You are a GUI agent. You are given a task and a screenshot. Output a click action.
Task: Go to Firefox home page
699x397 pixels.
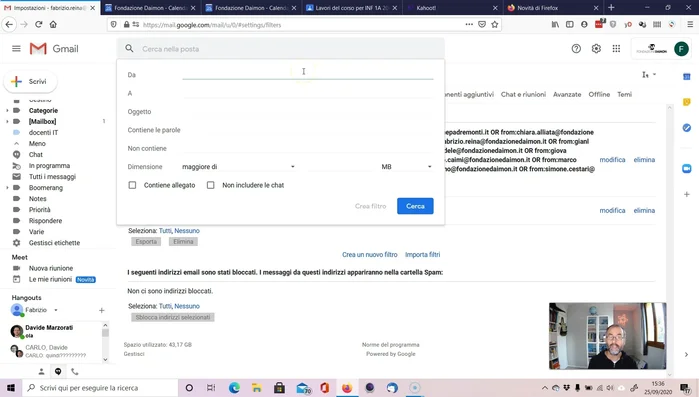pyautogui.click(x=53, y=25)
